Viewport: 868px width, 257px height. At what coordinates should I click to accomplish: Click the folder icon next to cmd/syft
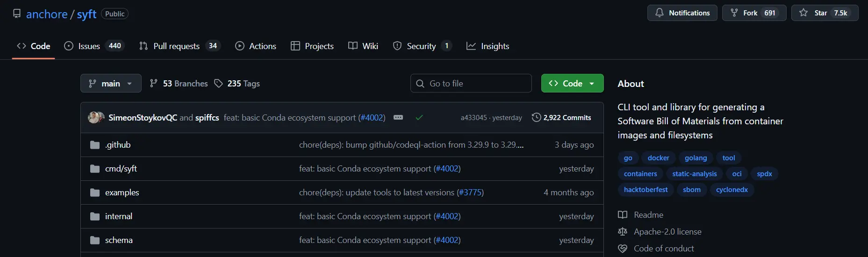(95, 169)
